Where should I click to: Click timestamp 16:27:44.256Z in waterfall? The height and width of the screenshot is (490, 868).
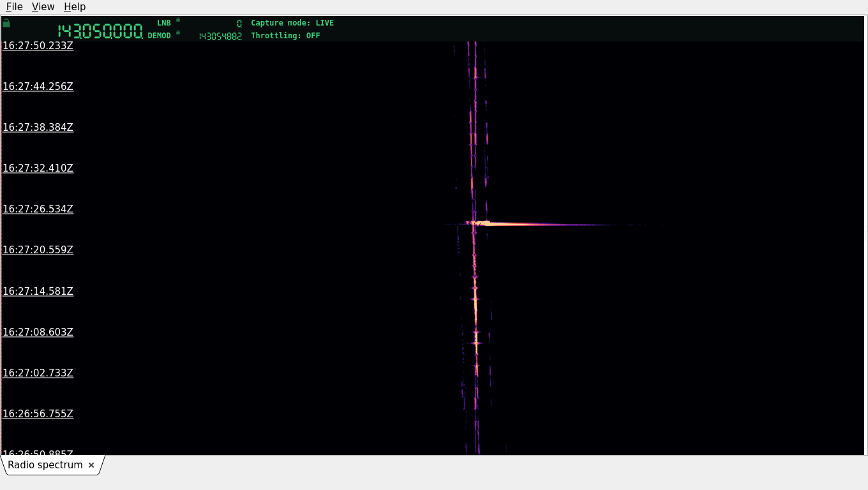pyautogui.click(x=38, y=87)
